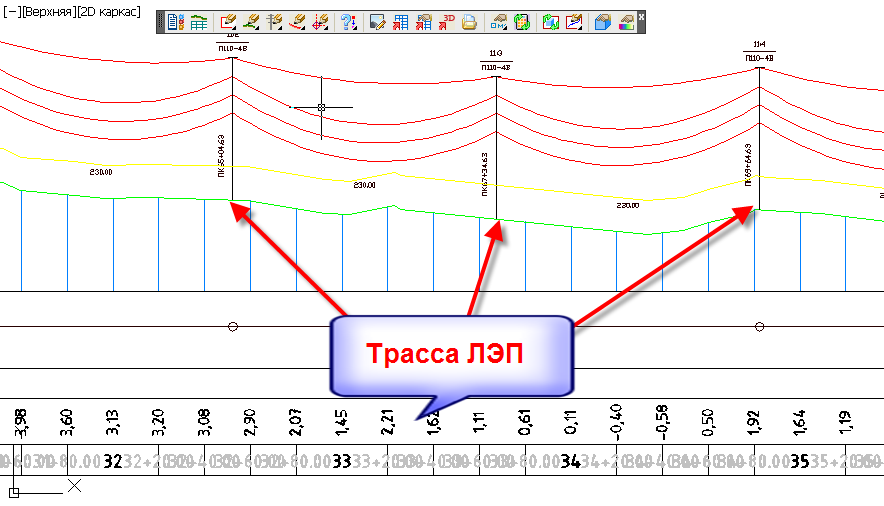Click the drawing edit pencil icon

click(377, 21)
